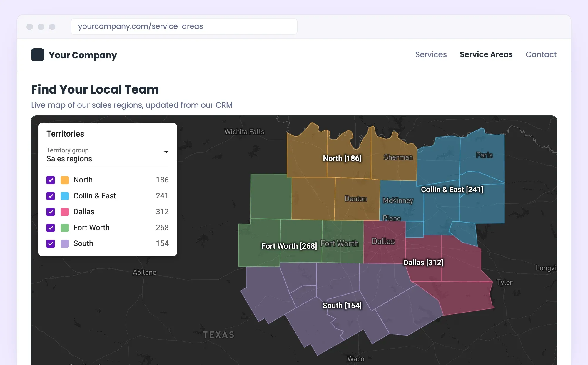Click the 186 count value

[162, 180]
